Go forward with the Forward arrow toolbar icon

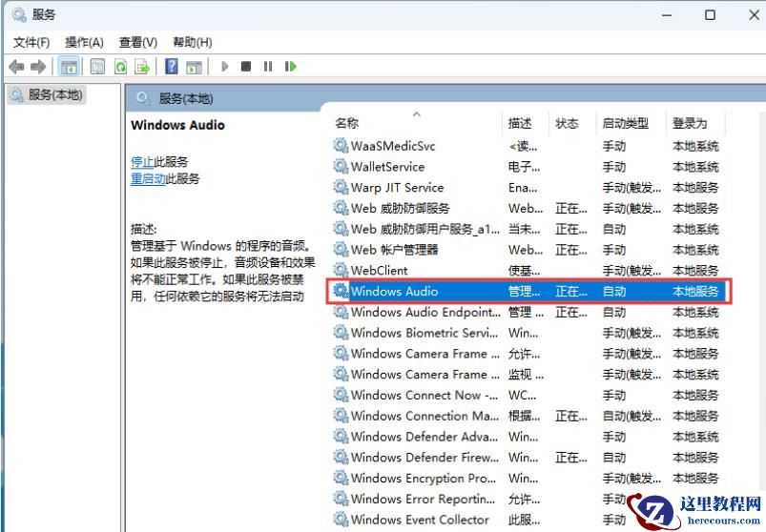point(38,67)
